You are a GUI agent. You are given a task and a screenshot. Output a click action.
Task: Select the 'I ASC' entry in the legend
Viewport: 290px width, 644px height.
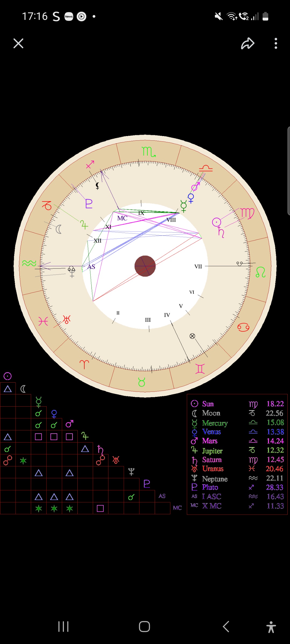pos(212,497)
